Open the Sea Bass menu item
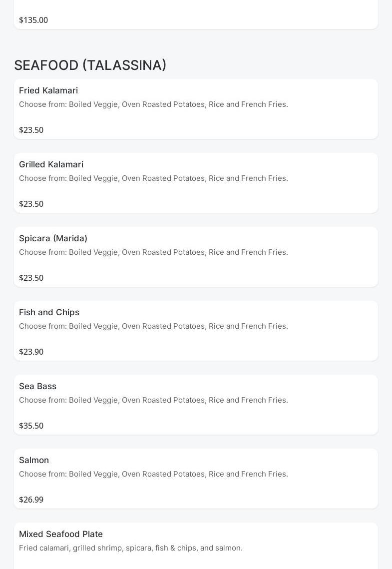392x569 pixels. click(37, 386)
